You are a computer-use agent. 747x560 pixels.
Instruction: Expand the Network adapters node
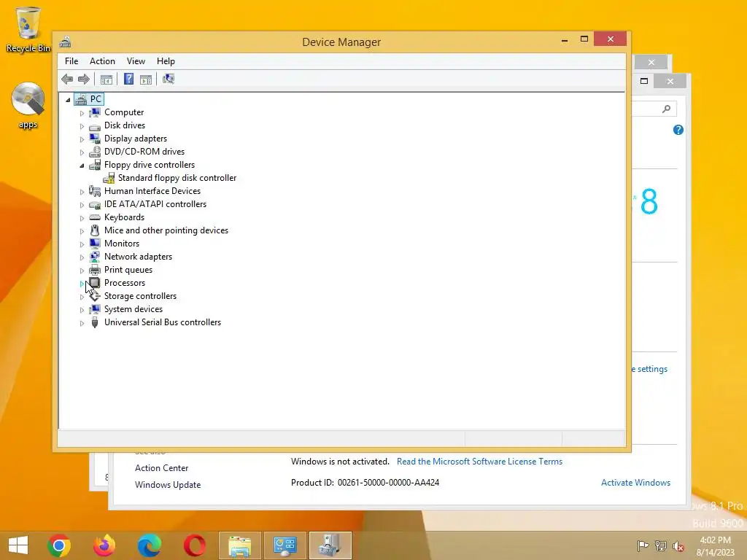tap(82, 257)
